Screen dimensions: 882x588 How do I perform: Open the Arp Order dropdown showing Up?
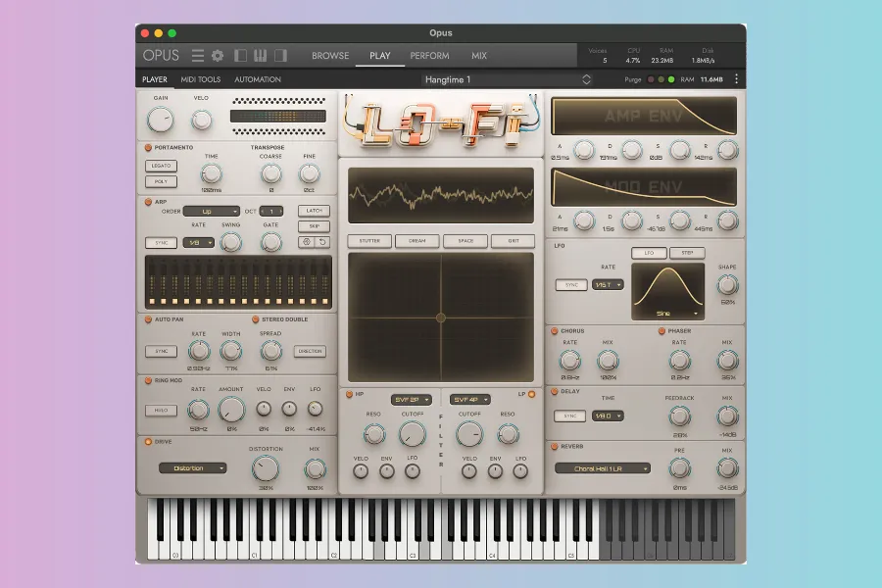coord(211,211)
